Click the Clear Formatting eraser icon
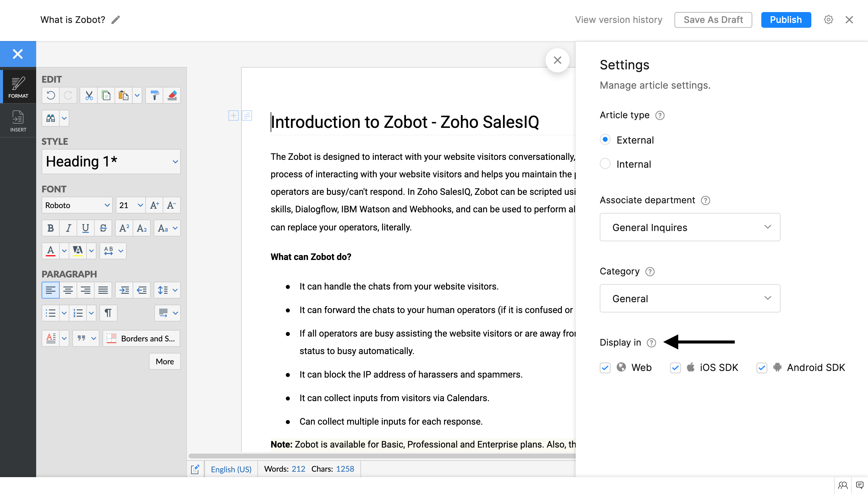This screenshot has width=868, height=494. 172,95
